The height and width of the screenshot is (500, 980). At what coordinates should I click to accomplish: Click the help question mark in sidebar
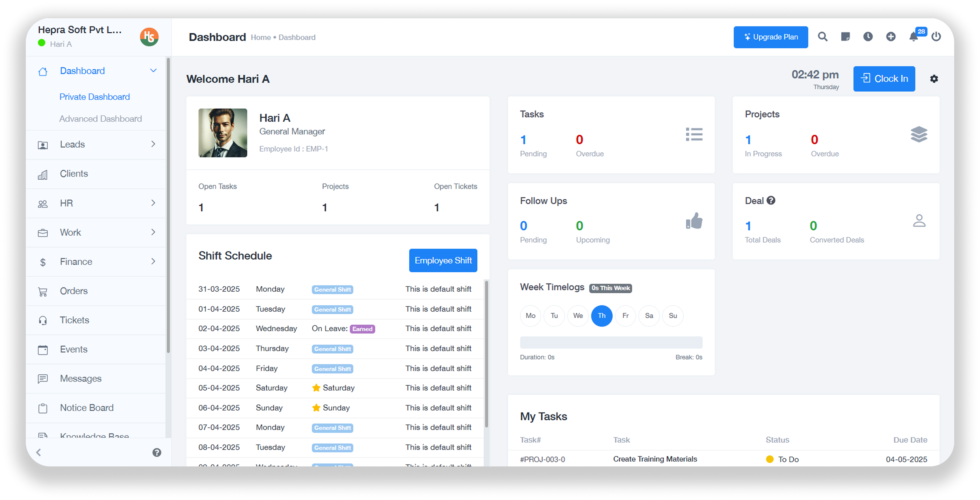157,453
